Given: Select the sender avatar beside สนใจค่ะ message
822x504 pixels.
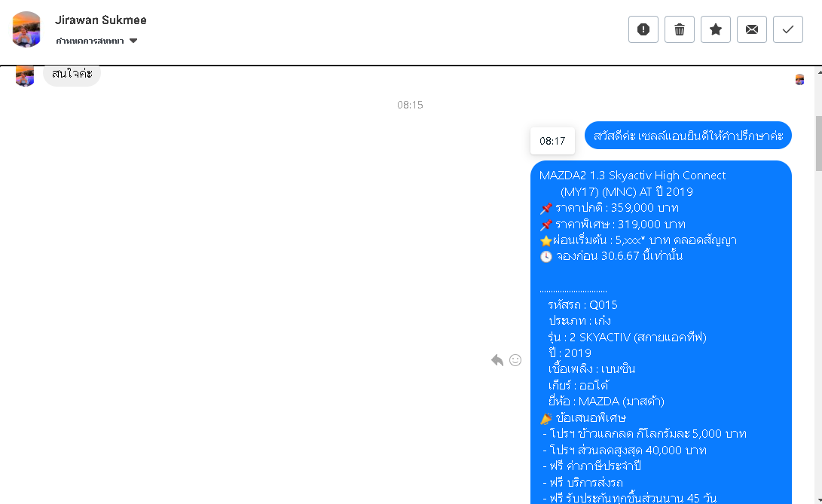Looking at the screenshot, I should 25,76.
